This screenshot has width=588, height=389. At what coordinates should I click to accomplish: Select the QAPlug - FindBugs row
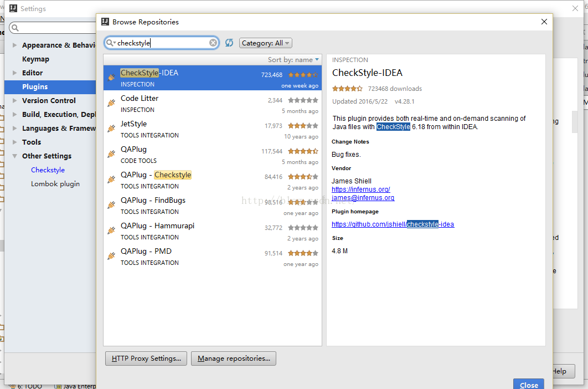(x=213, y=206)
